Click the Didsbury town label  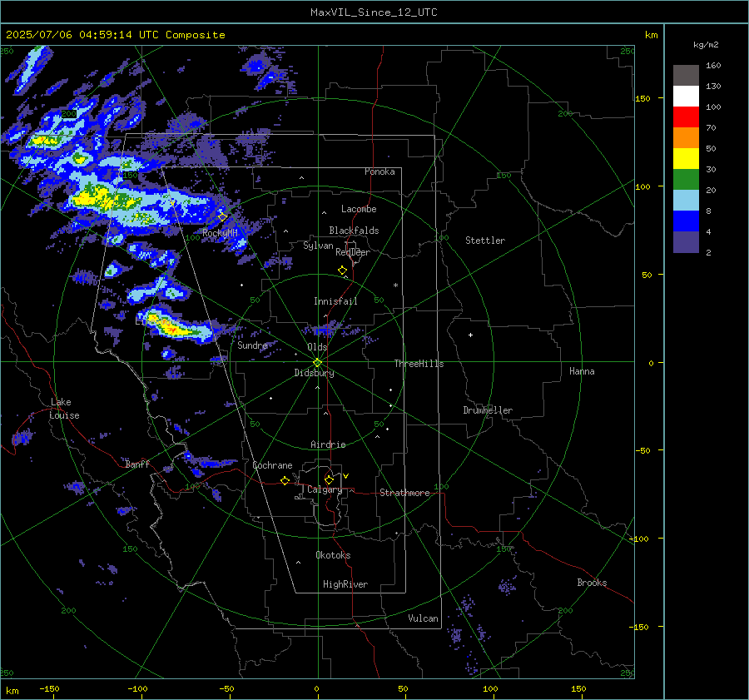(314, 373)
